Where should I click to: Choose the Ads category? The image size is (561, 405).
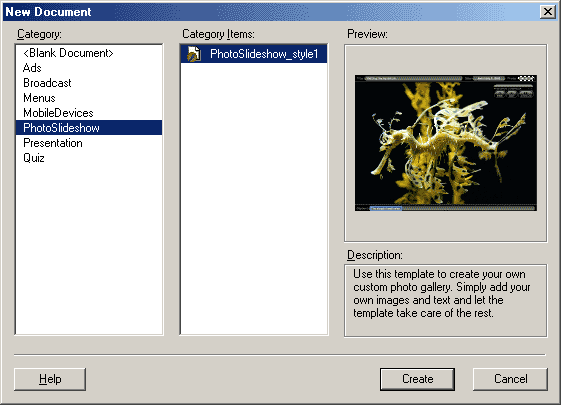coord(32,68)
